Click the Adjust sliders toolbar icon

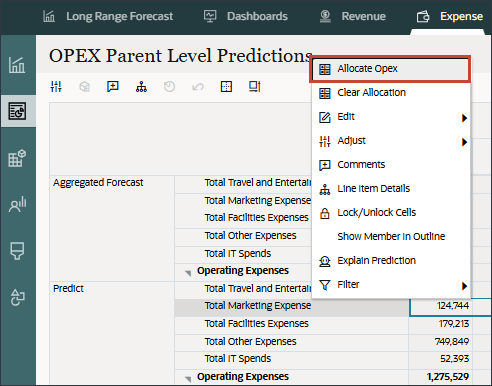56,87
